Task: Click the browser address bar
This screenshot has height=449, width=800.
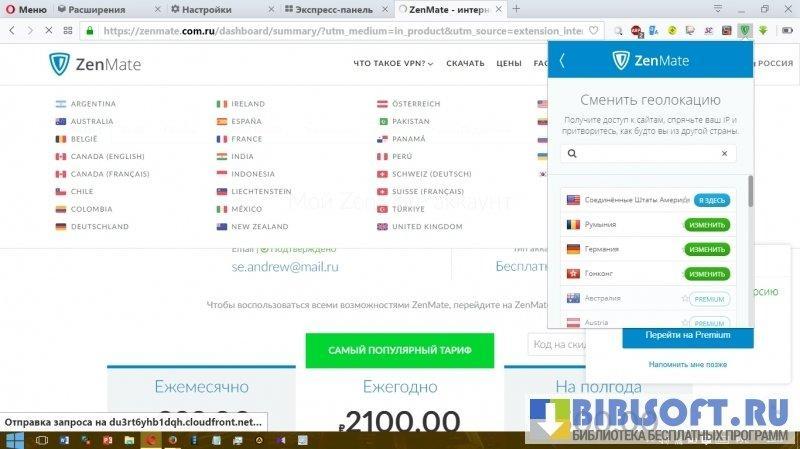Action: click(x=342, y=31)
